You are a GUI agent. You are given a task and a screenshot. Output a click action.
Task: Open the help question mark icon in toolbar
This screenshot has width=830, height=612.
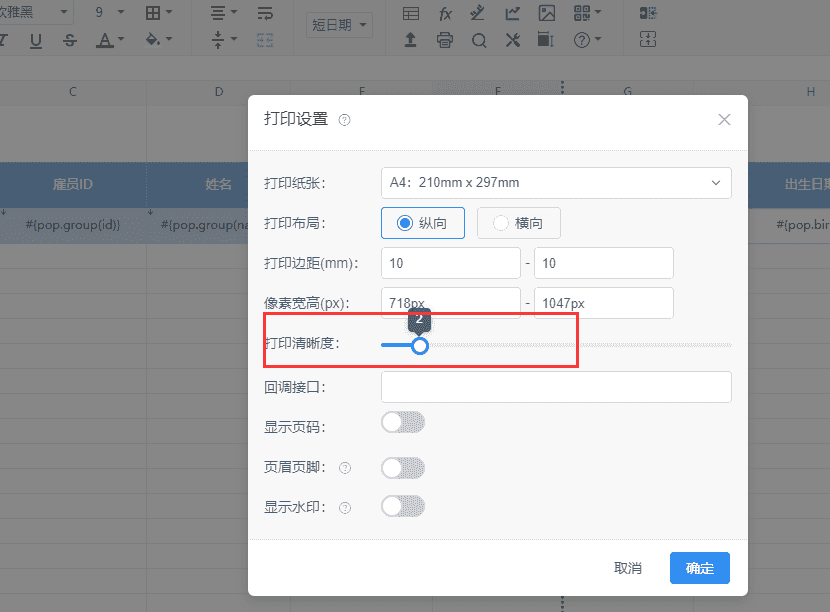[x=582, y=40]
